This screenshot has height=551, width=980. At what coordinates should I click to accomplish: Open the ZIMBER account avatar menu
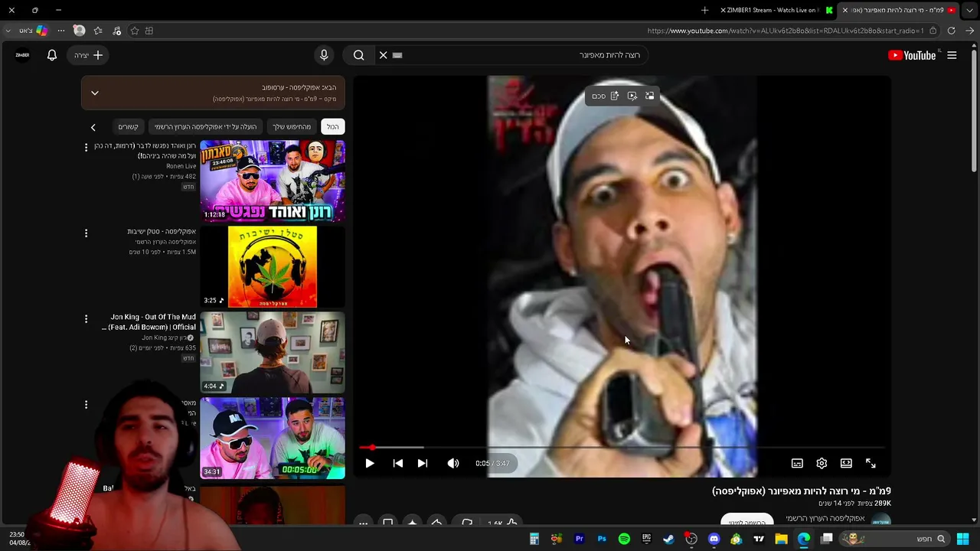coord(22,55)
